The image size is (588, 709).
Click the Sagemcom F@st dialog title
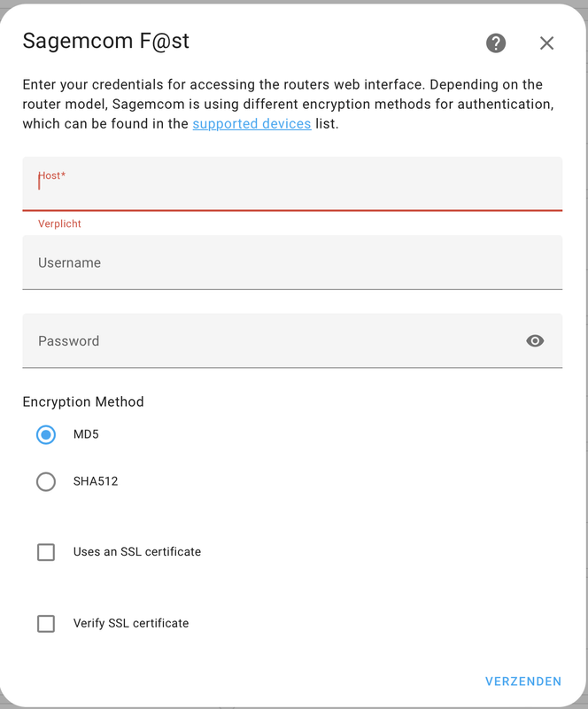(x=106, y=41)
